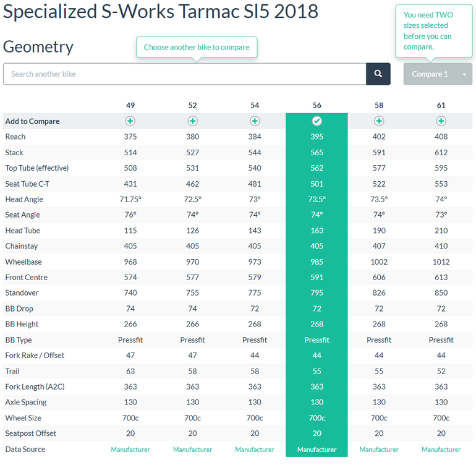Click the Chainstay row label

point(22,246)
